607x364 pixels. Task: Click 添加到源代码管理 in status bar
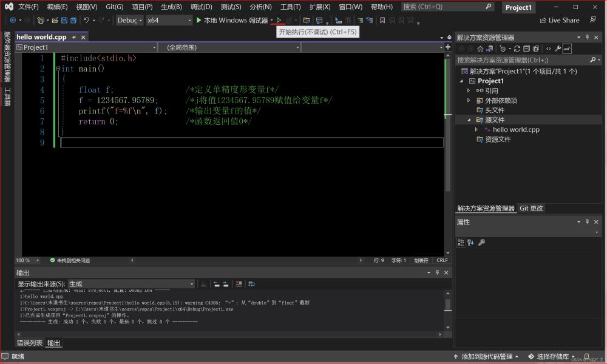click(x=487, y=357)
